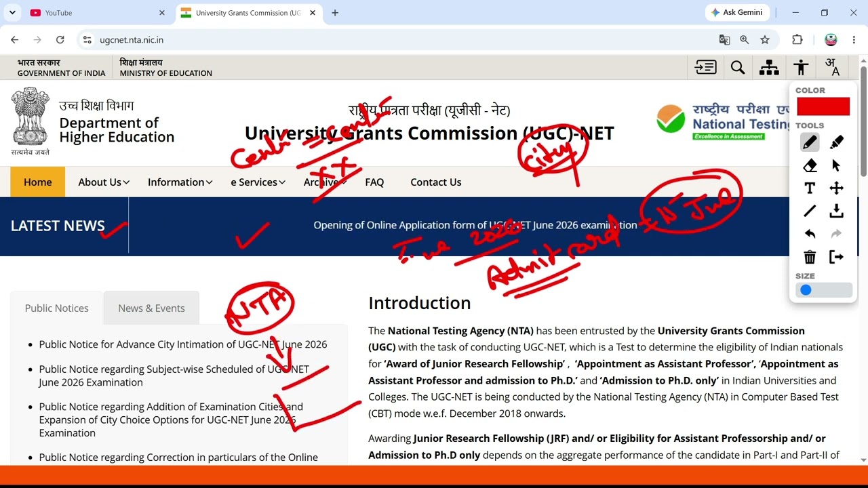Click the greyed redo arrow
Screen dimensions: 868x488
point(836,234)
